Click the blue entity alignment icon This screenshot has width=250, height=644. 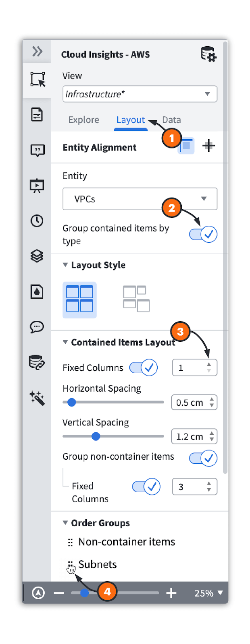[x=186, y=146]
